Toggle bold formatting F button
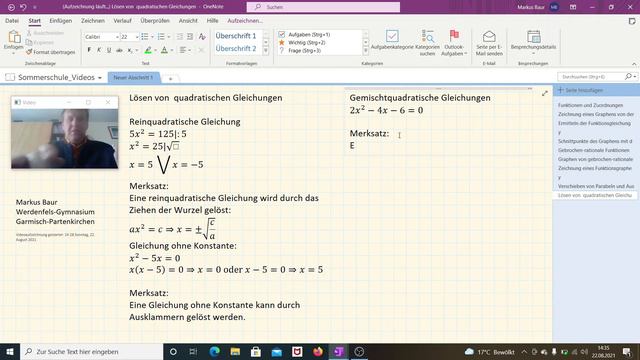Screen dimensions: 640x360 click(x=89, y=50)
